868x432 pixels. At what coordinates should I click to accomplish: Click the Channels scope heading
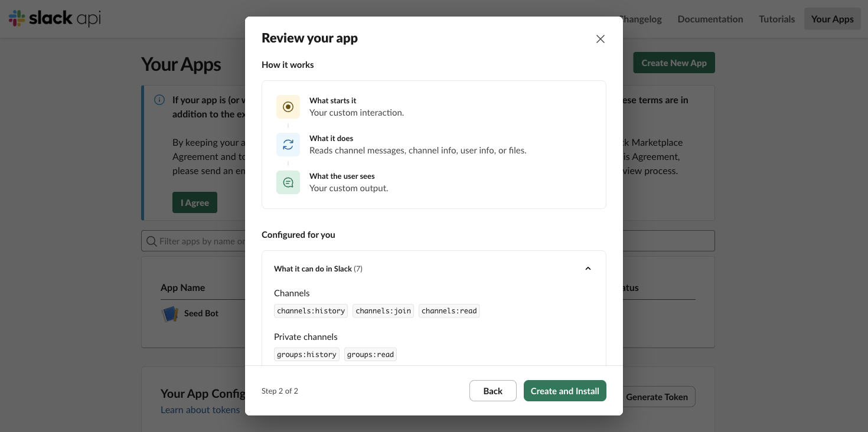coord(292,293)
